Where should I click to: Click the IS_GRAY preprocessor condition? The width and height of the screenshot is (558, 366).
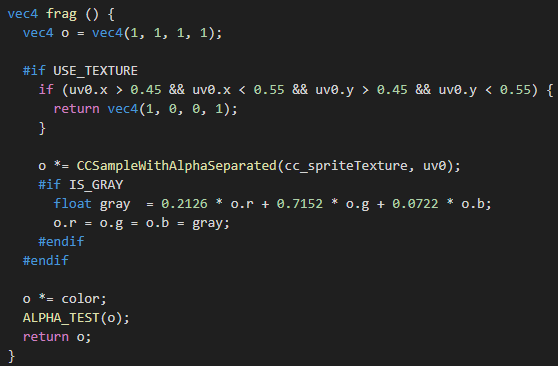[96, 184]
